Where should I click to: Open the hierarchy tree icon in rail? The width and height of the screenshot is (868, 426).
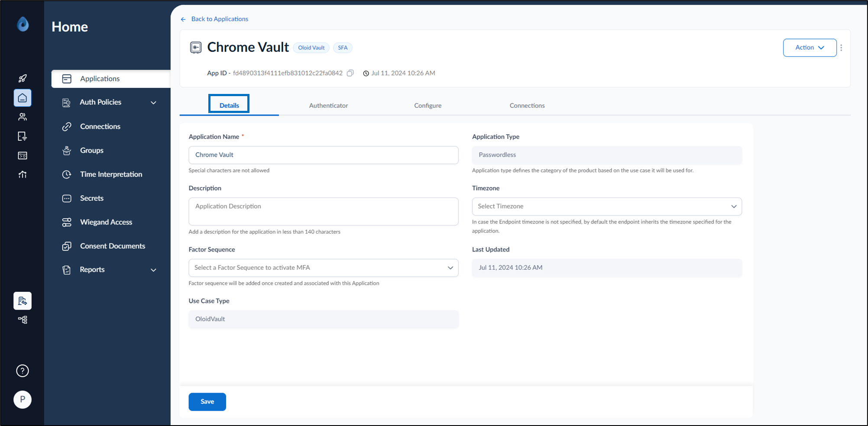[23, 320]
